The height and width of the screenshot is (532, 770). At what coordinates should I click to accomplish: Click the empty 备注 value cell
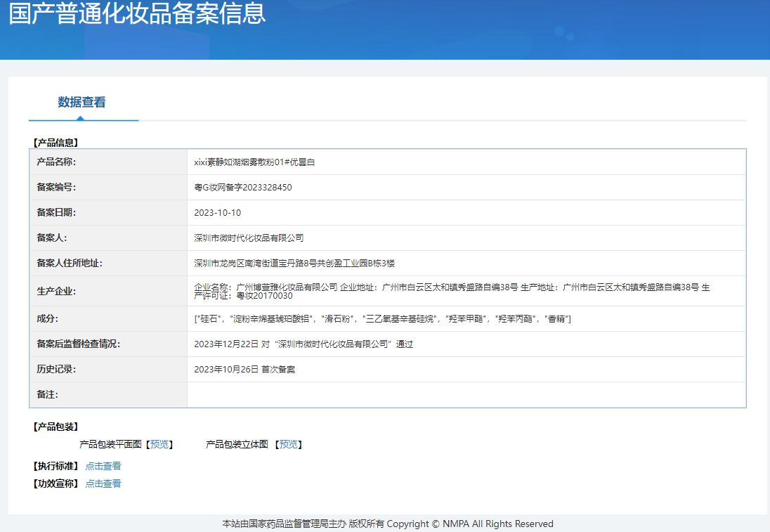[x=465, y=395]
